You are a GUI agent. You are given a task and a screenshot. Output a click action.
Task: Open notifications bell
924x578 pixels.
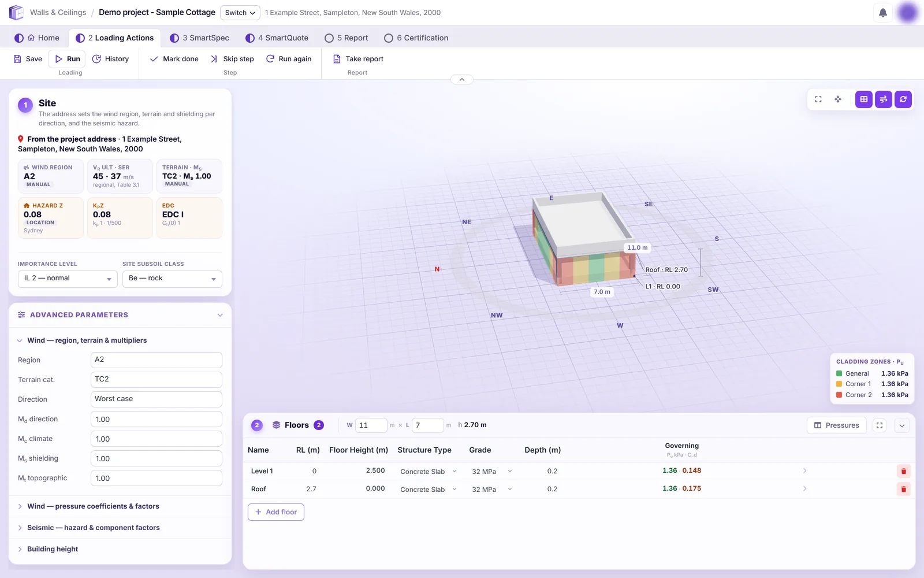click(883, 13)
